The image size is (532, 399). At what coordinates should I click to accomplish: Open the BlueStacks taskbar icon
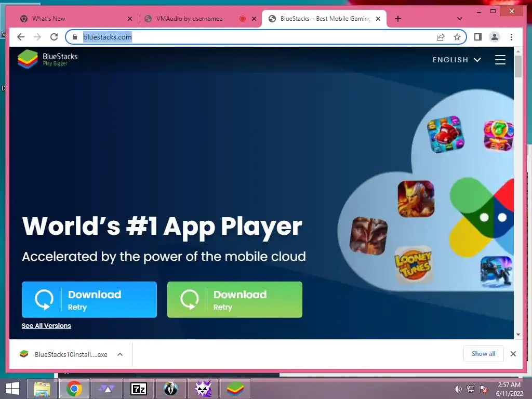235,389
